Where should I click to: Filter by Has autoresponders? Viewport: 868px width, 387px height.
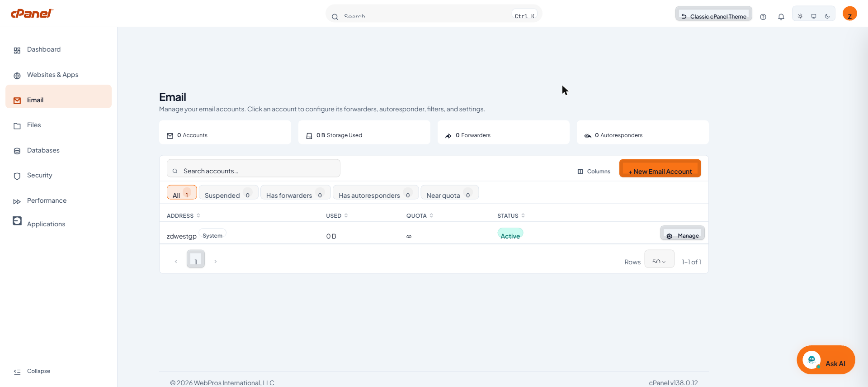[x=376, y=192]
